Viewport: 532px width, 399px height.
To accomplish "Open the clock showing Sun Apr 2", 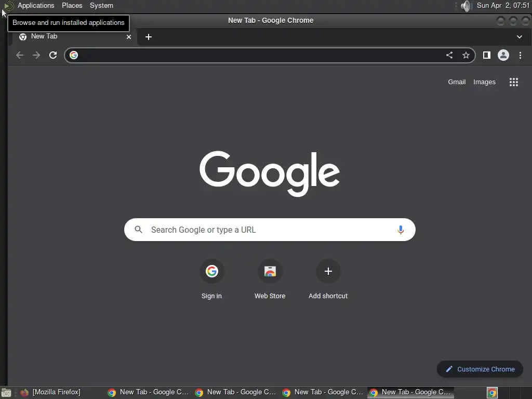I will pyautogui.click(x=503, y=5).
